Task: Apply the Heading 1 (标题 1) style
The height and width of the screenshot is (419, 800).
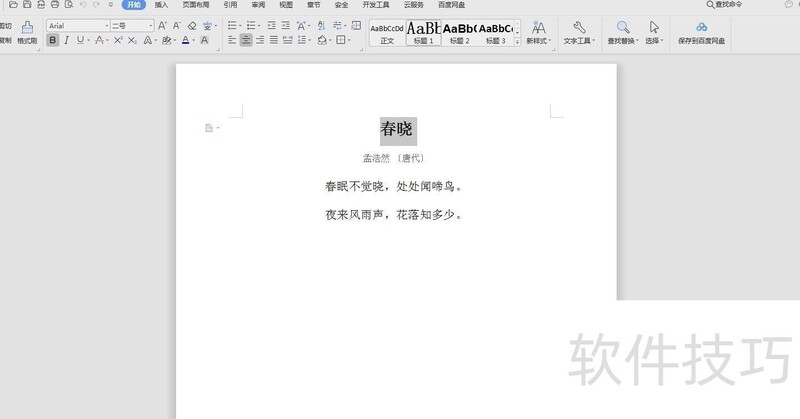Action: [x=423, y=33]
